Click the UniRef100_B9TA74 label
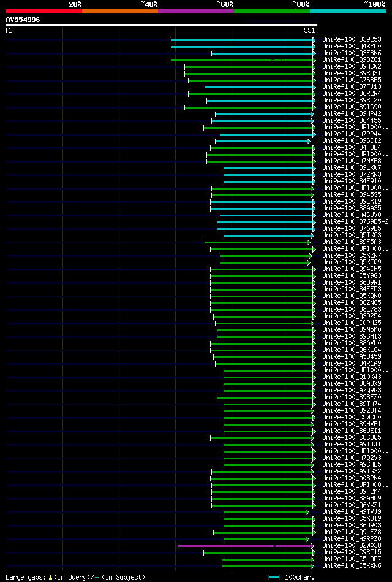This screenshot has width=392, height=582. 352,404
